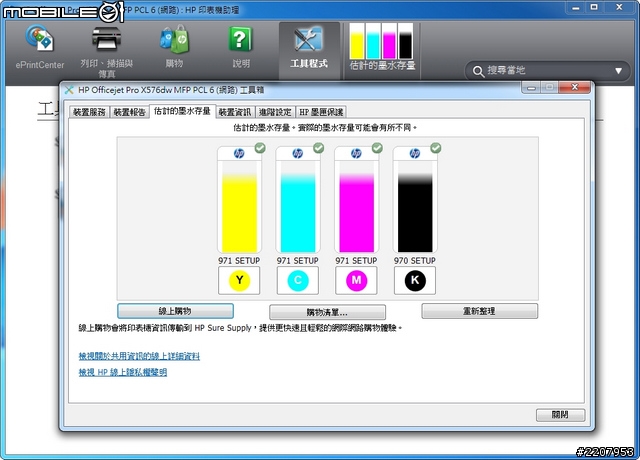Click the toolbox title bar tools icon
The height and width of the screenshot is (460, 640).
coord(69,90)
